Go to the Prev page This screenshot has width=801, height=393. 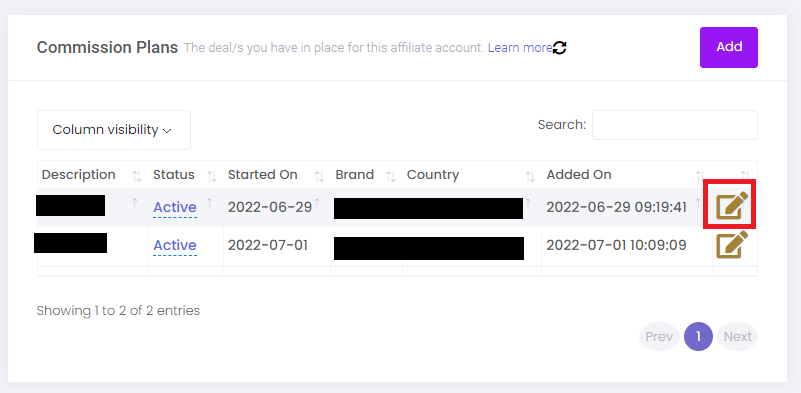tap(659, 337)
